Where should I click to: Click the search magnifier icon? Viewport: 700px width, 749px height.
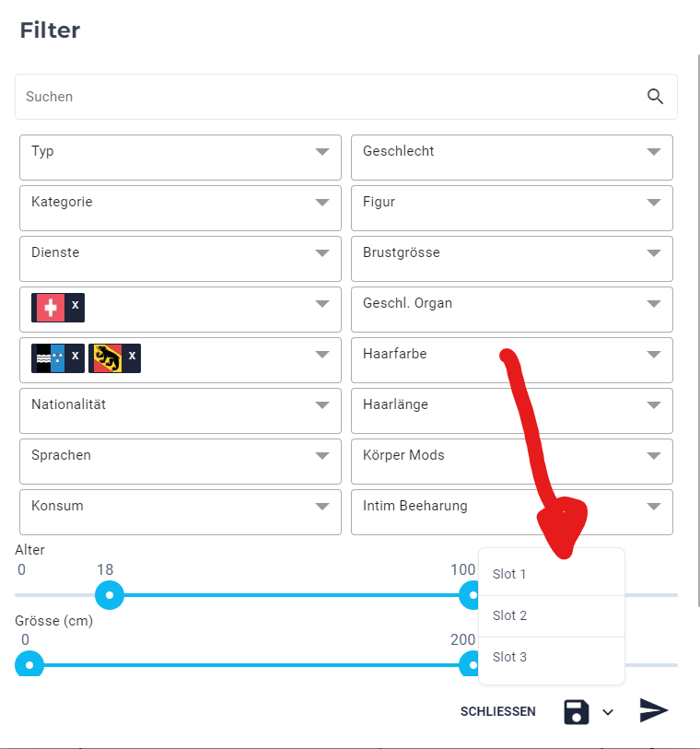[655, 97]
